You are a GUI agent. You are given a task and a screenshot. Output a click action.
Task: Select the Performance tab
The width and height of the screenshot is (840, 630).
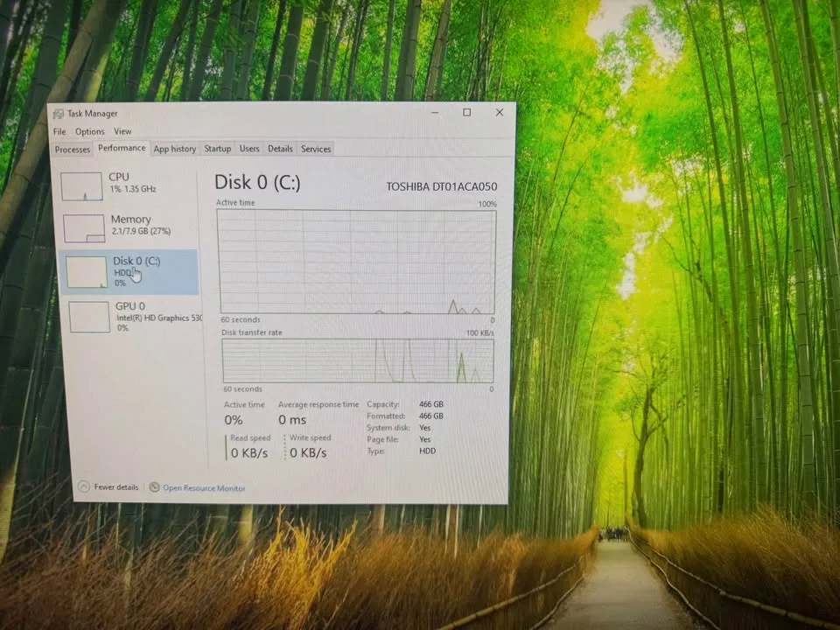click(122, 149)
